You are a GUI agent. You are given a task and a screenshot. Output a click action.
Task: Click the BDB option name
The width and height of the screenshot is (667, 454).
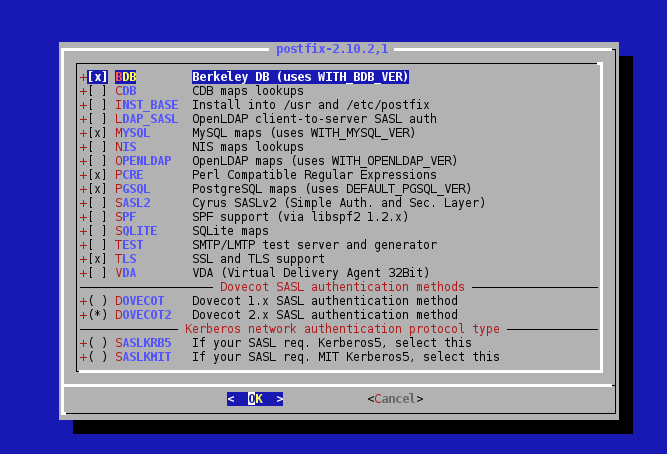coord(125,77)
